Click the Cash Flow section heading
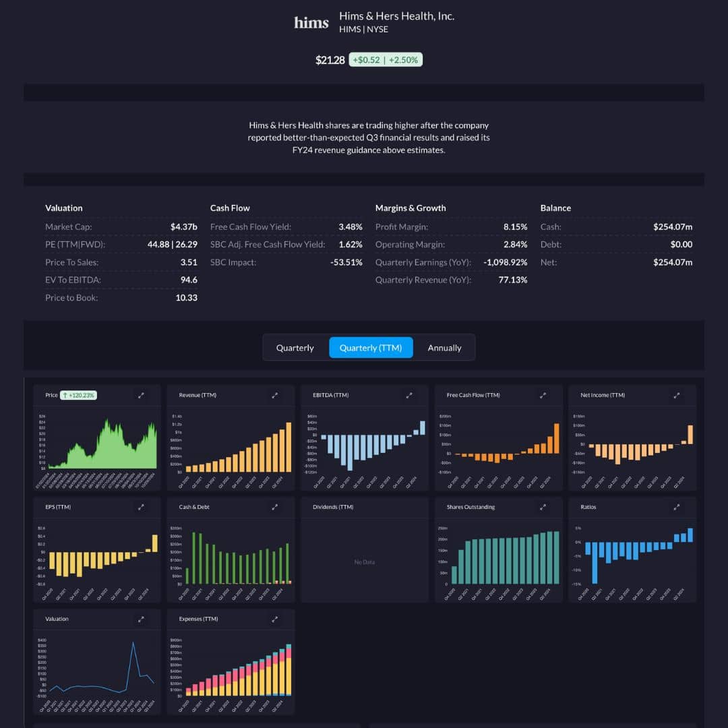This screenshot has height=728, width=728. pyautogui.click(x=230, y=208)
